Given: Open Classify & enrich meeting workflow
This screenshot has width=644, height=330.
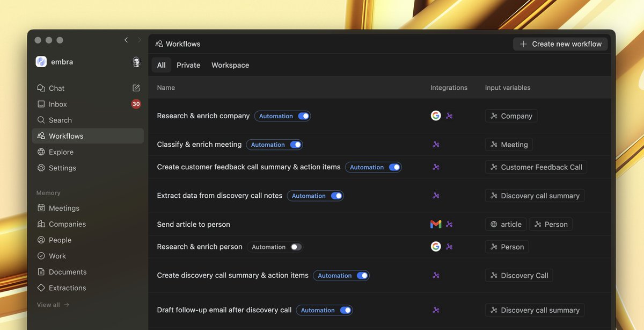Looking at the screenshot, I should tap(199, 144).
